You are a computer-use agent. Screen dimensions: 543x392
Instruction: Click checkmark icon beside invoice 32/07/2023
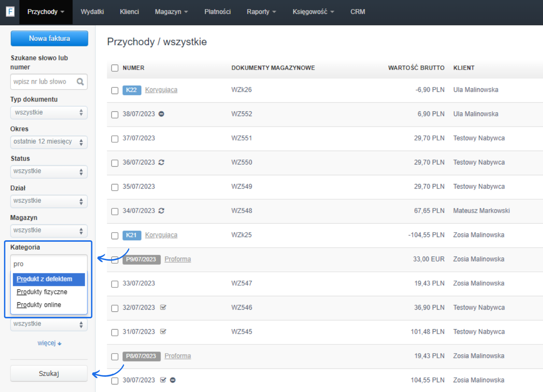pyautogui.click(x=163, y=307)
